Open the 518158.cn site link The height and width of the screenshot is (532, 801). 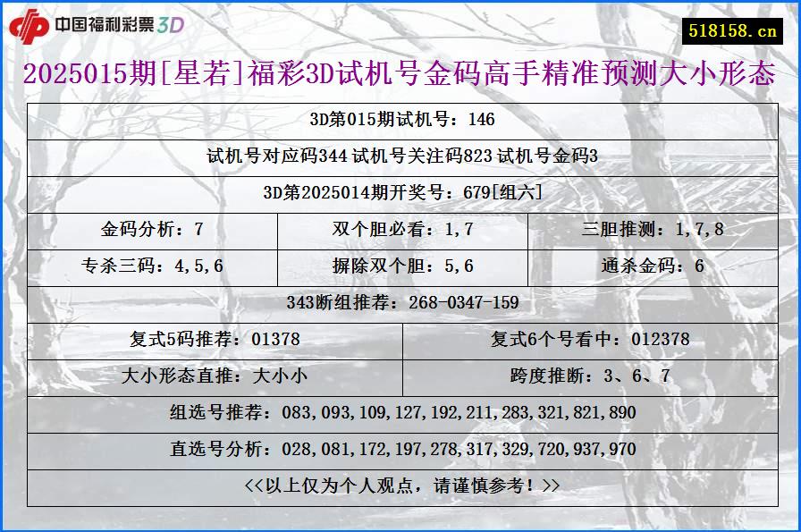pyautogui.click(x=733, y=26)
